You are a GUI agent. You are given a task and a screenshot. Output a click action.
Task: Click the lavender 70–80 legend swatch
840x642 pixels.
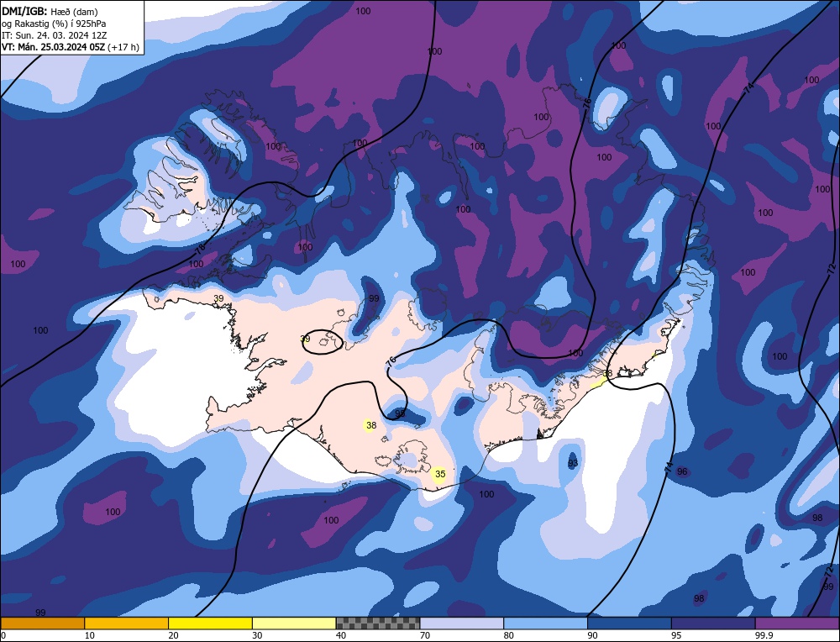[462, 623]
